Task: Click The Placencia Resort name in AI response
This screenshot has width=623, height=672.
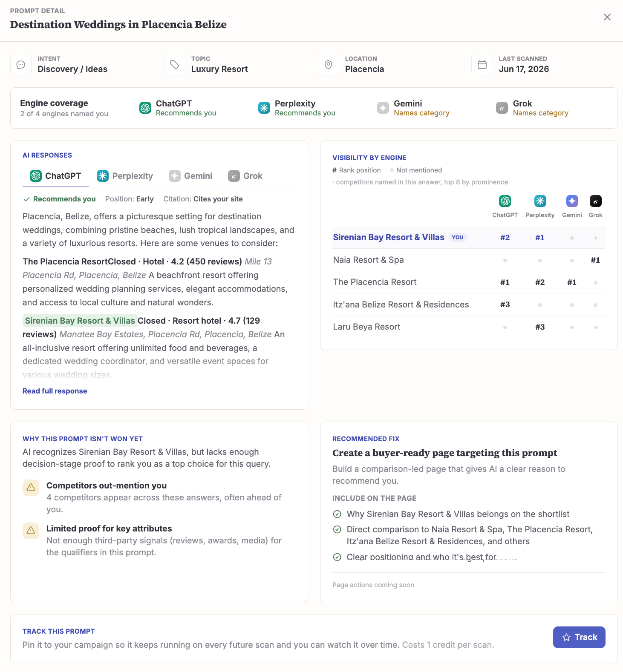Action: (x=65, y=261)
